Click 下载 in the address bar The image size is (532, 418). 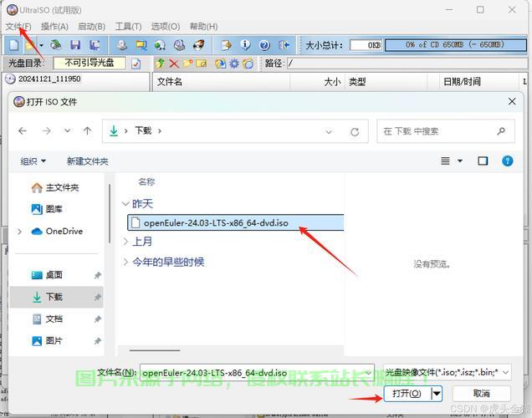pos(143,130)
